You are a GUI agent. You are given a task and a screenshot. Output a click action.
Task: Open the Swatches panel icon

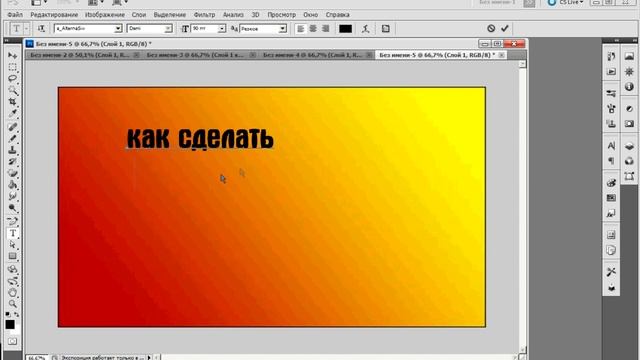pyautogui.click(x=611, y=198)
